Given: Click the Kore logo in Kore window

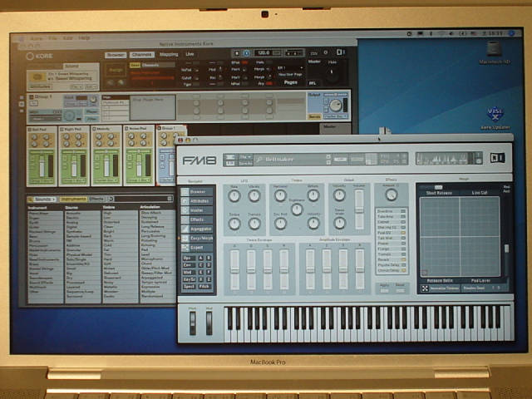Looking at the screenshot, I should 40,57.
